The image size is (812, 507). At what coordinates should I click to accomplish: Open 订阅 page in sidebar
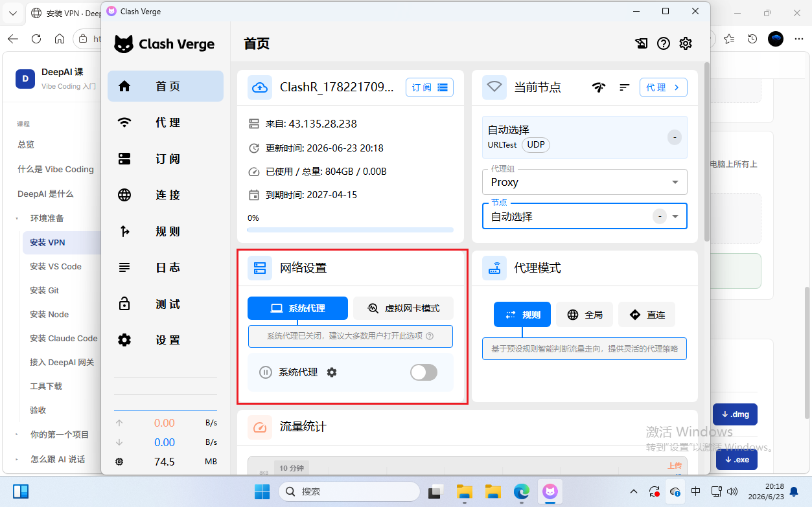[x=165, y=159]
